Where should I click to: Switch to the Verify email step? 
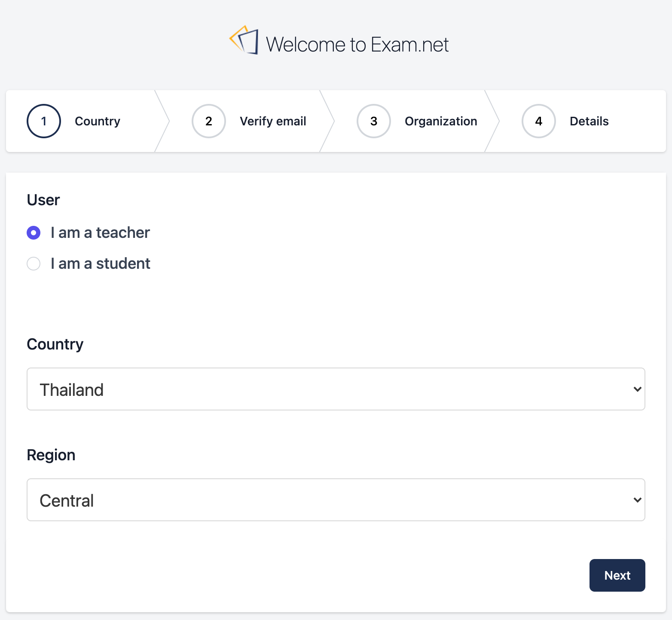[x=273, y=121]
